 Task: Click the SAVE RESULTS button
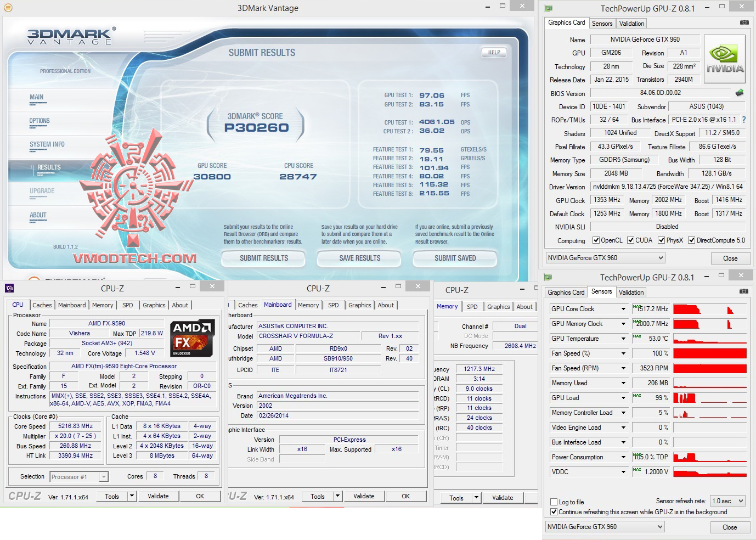(x=360, y=258)
